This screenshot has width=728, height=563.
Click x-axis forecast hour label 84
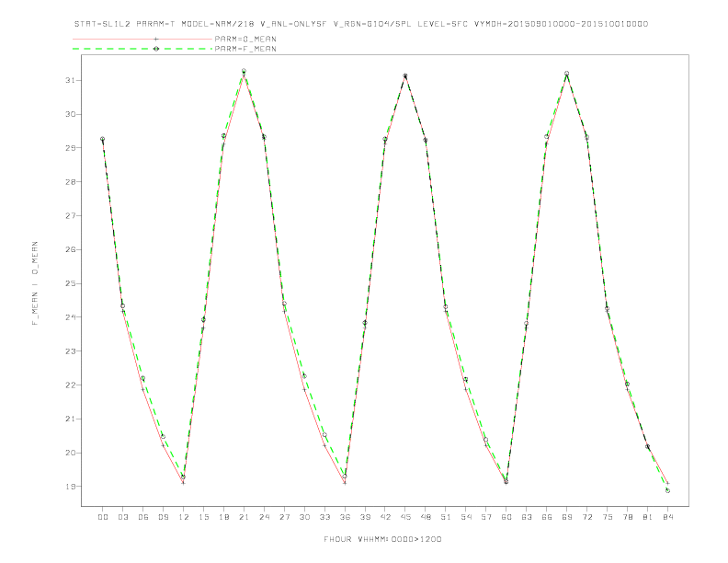pyautogui.click(x=668, y=517)
